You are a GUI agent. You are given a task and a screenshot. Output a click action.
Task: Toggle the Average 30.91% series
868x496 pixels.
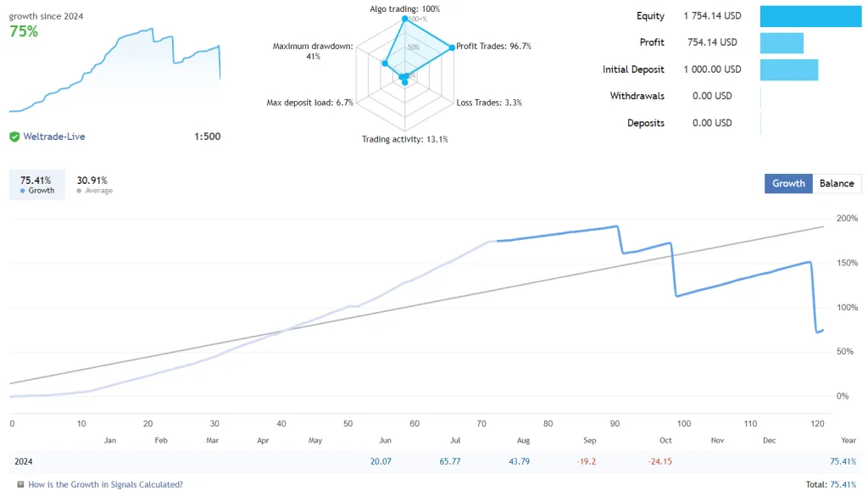tap(93, 185)
